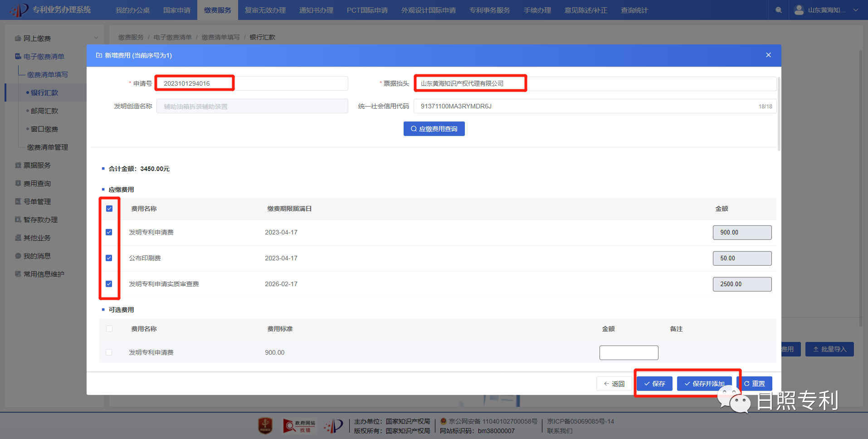Click the dialog's vertical scrollbar
The height and width of the screenshot is (439, 868).
click(x=779, y=113)
